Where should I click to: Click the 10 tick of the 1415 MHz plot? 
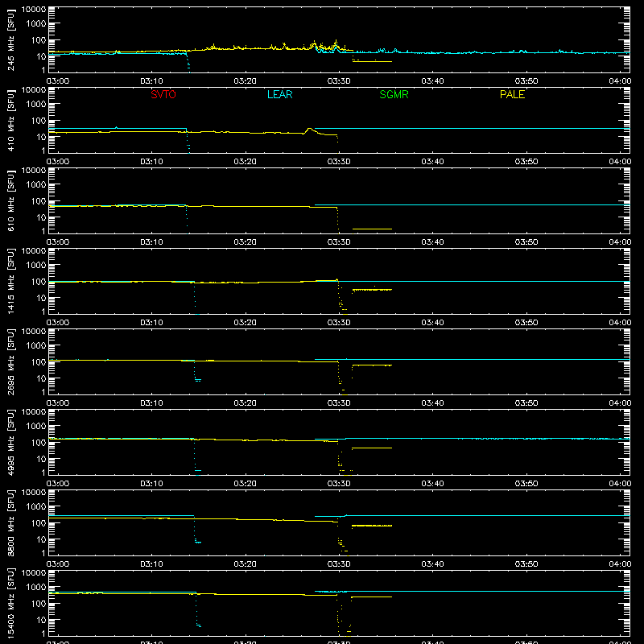[41, 298]
